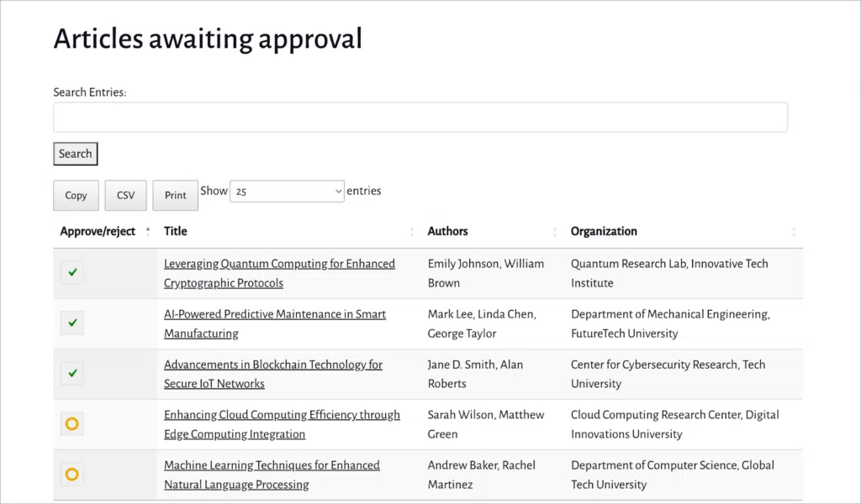This screenshot has width=861, height=504.
Task: Click the Print button
Action: (175, 195)
